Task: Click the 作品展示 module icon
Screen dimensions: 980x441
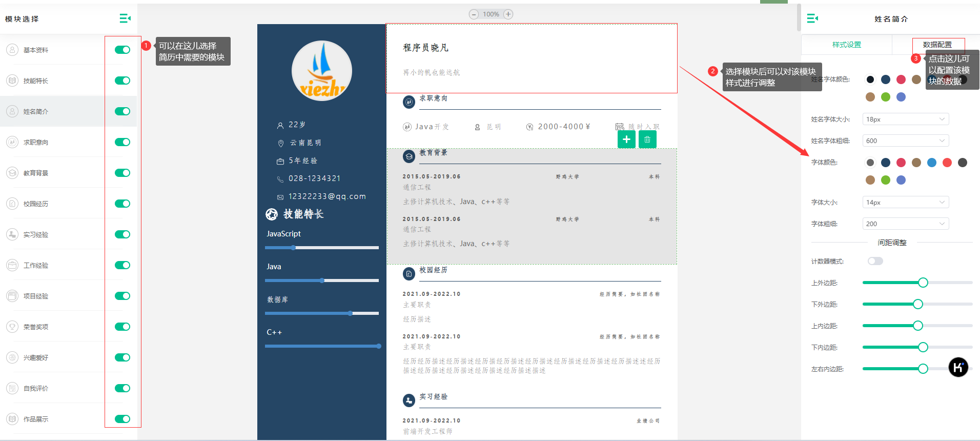Action: [12, 419]
